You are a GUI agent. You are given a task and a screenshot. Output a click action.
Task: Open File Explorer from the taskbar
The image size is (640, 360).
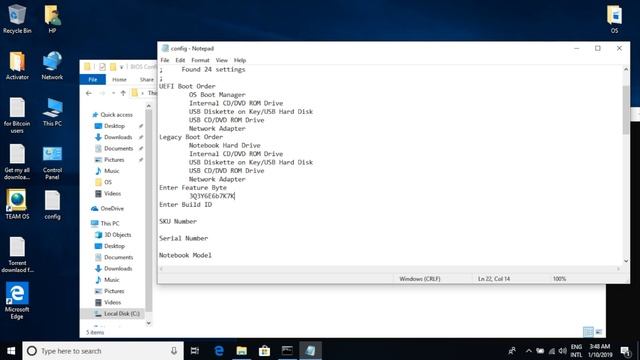pos(242,351)
